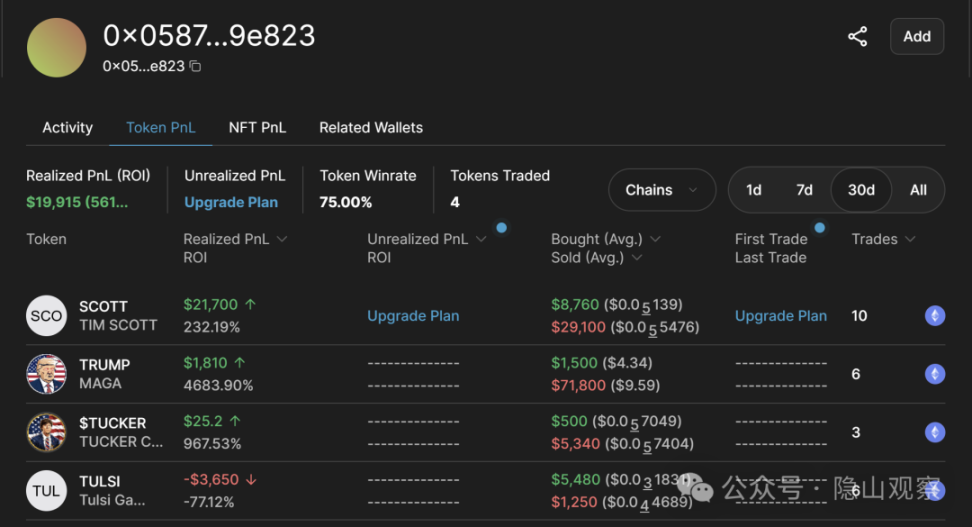Click the Ethereum chain icon on TRUMP row
This screenshot has width=972, height=527.
tap(935, 374)
